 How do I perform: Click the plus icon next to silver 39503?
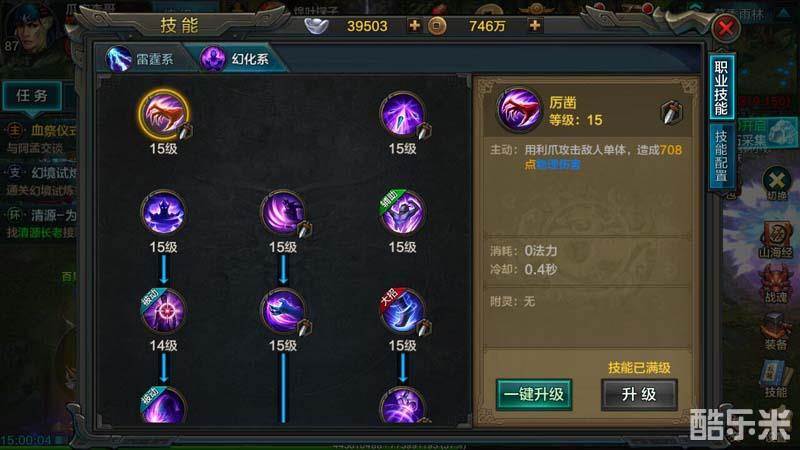pos(415,26)
